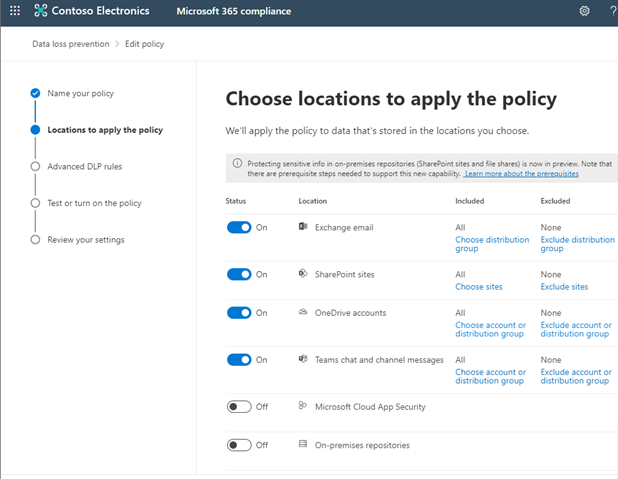618x479 pixels.
Task: Click the Exchange email location icon
Action: coord(303,226)
